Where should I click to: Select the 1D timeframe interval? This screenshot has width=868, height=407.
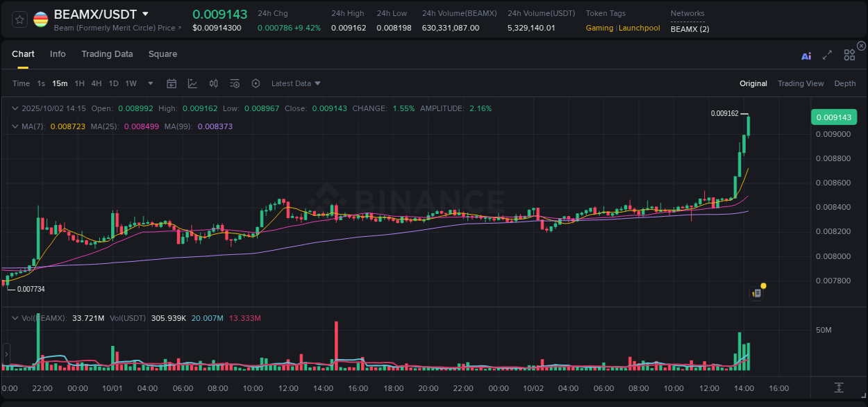(113, 83)
